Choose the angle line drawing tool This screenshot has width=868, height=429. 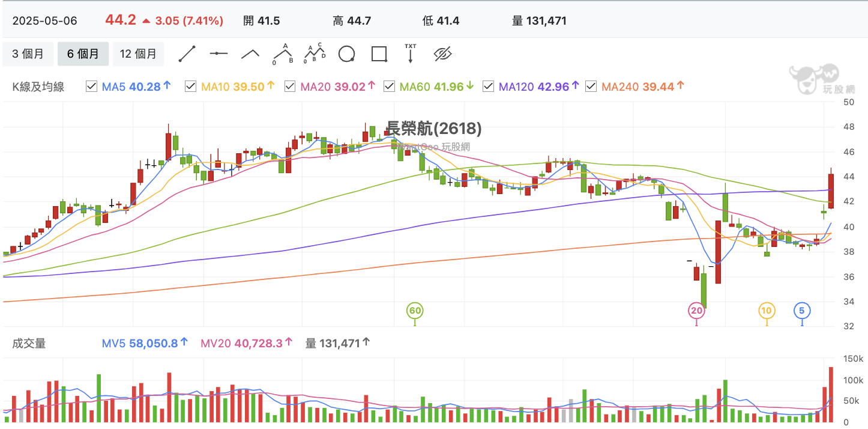point(250,54)
